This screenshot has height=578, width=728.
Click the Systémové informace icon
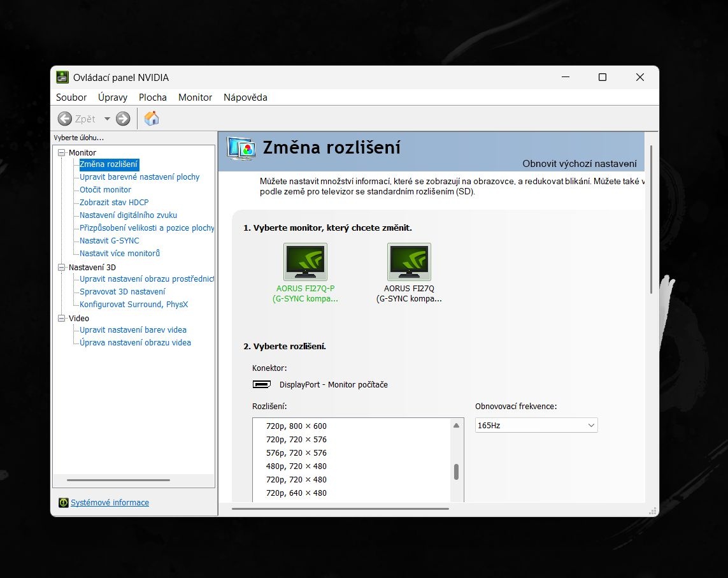click(x=63, y=503)
